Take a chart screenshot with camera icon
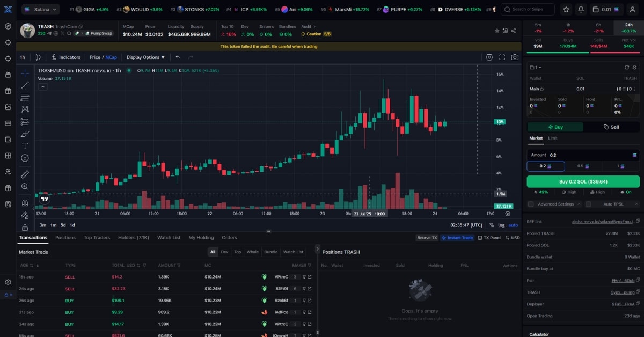 coord(515,57)
